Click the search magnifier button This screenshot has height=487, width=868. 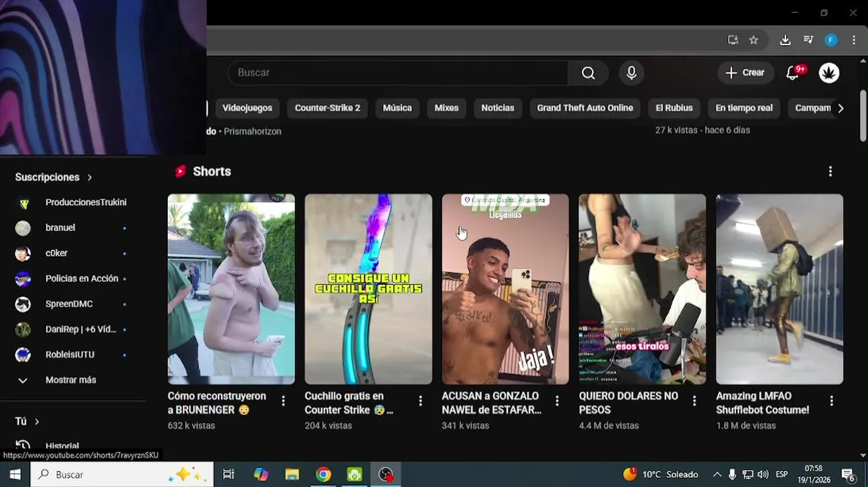click(x=588, y=73)
